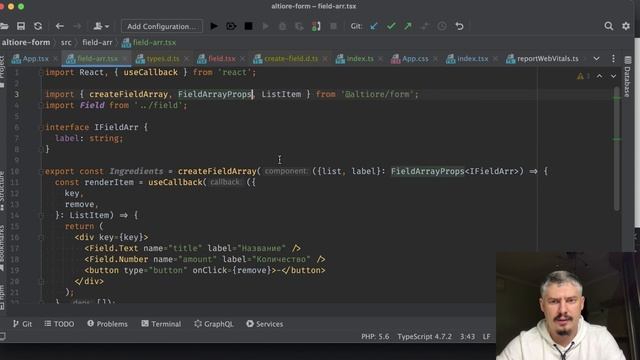Click FieldArrayProps in the import line
This screenshot has height=360, width=640.
215,94
